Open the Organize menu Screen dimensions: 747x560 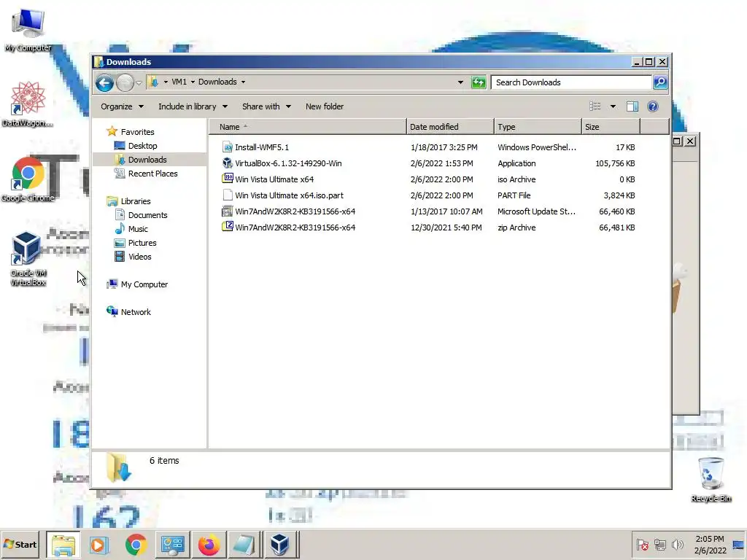tap(122, 106)
